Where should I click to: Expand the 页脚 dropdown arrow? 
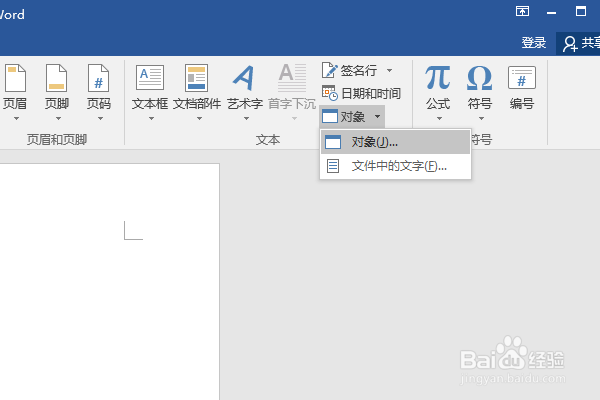tap(58, 119)
